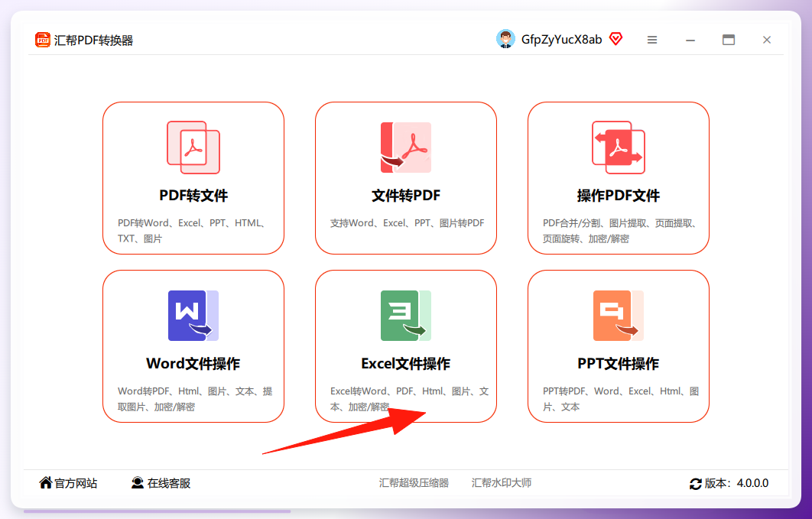Image resolution: width=812 pixels, height=519 pixels.
Task: Click description starting "Excel转Word、PDF、Html"
Action: (409, 399)
